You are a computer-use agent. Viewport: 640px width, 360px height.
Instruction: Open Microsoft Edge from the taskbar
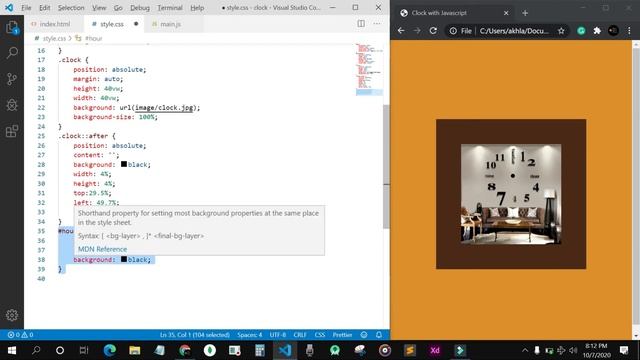(x=109, y=350)
